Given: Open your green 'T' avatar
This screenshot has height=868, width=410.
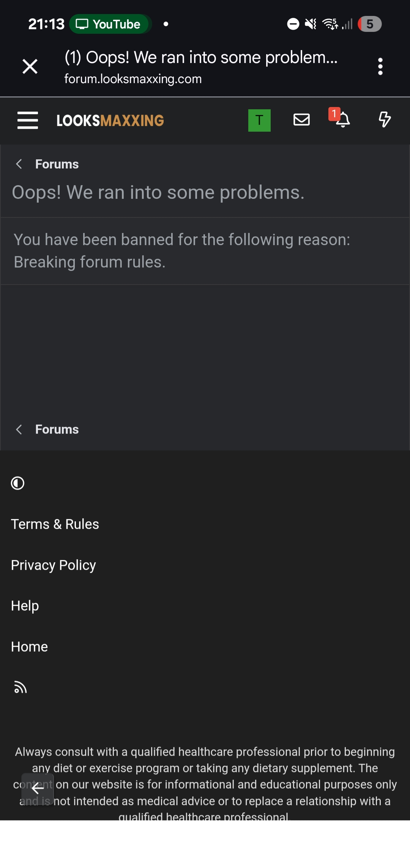Looking at the screenshot, I should [259, 120].
